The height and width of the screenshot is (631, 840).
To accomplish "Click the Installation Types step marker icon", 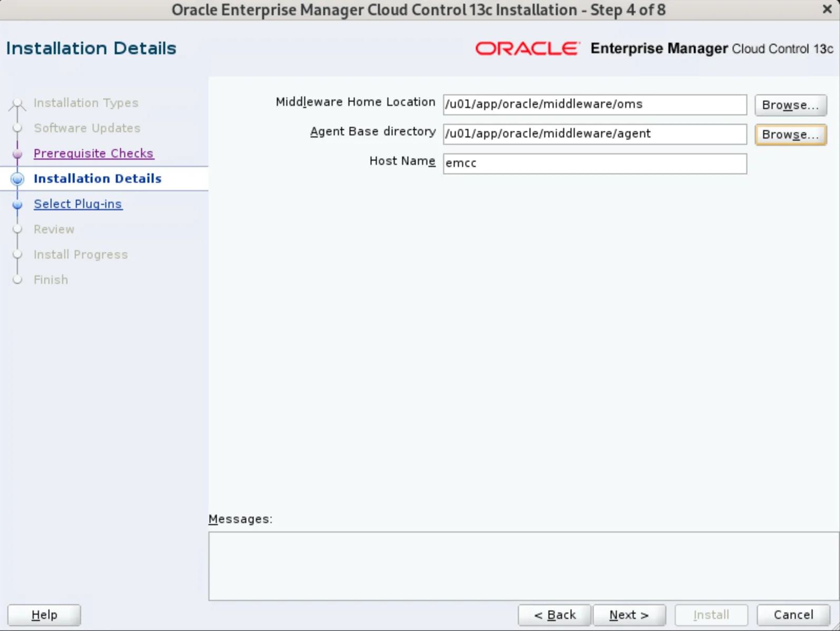I will 17,103.
